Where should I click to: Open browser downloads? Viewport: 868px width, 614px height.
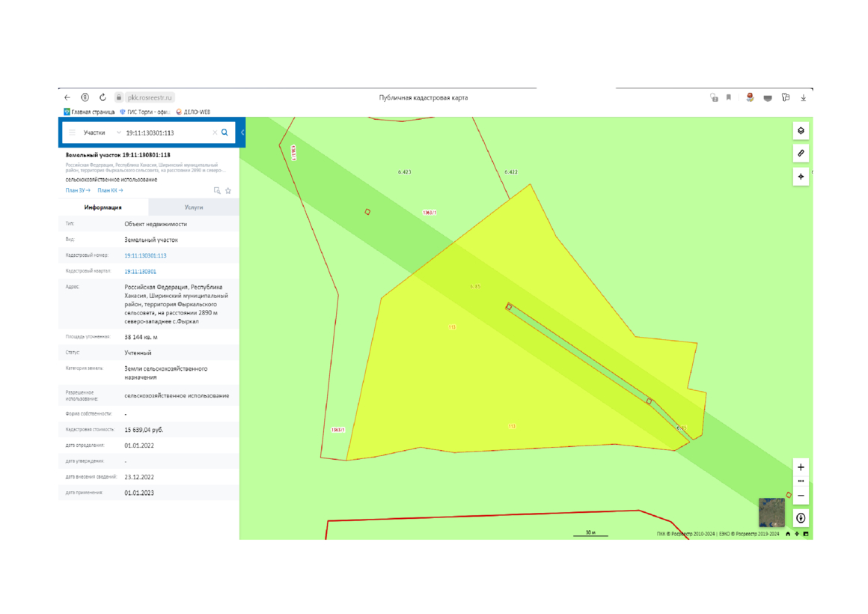(x=803, y=97)
